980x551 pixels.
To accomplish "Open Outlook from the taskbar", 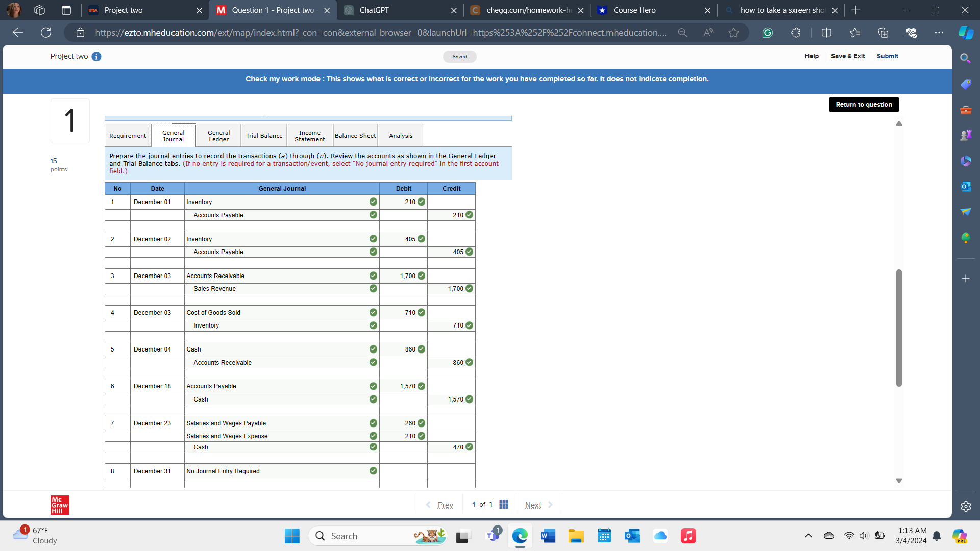I will pyautogui.click(x=632, y=536).
